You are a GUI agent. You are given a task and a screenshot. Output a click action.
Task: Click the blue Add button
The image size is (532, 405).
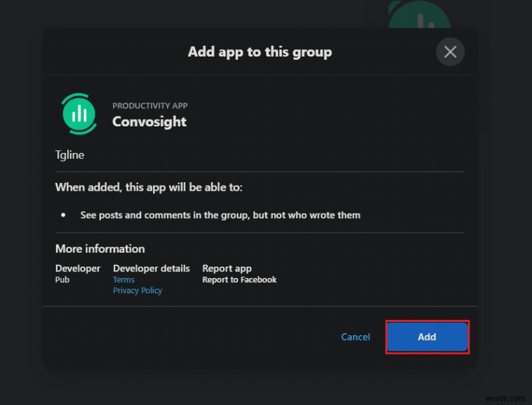[x=427, y=337]
